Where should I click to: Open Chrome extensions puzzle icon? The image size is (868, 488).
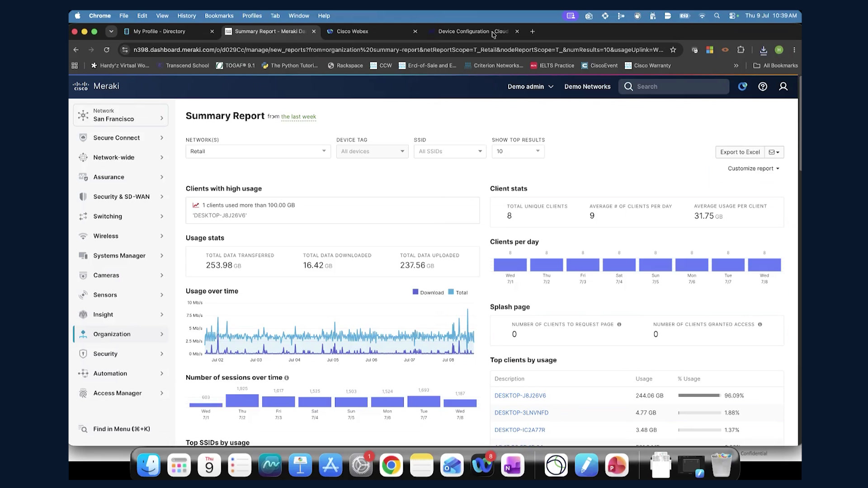tap(741, 50)
